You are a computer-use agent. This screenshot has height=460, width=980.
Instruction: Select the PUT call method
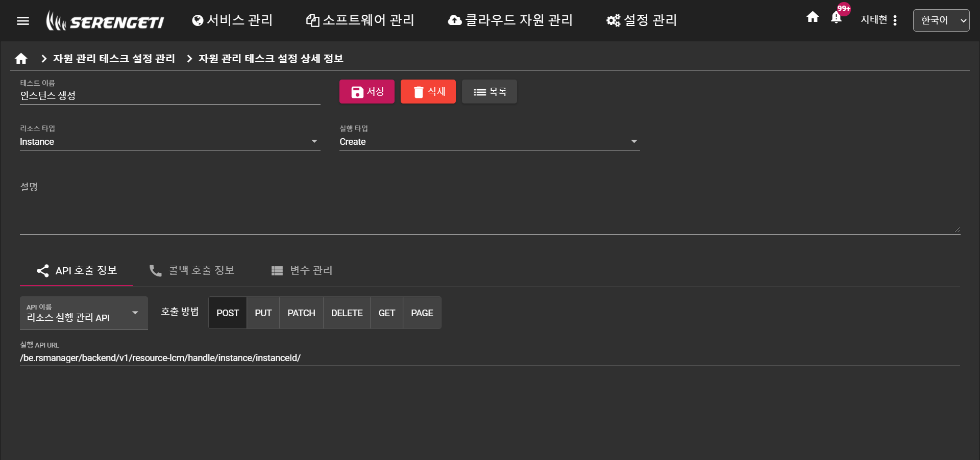pyautogui.click(x=263, y=313)
